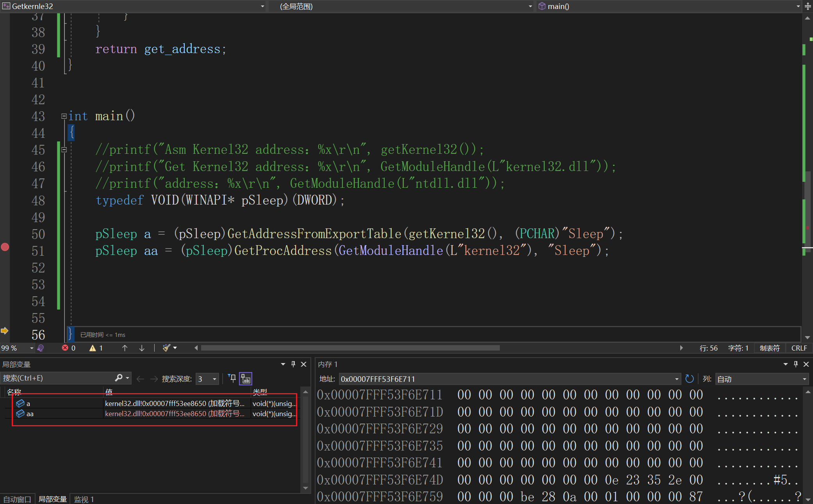
Task: Click the memory refresh re-evaluate icon
Action: click(690, 379)
